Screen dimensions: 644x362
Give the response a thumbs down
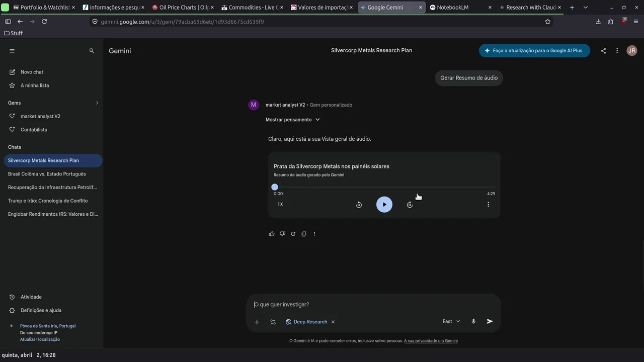point(282,234)
